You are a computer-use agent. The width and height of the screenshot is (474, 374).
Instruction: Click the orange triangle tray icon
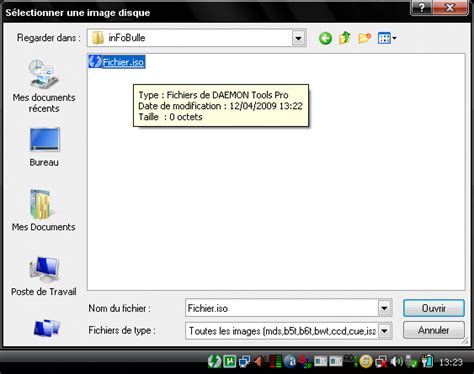260,361
